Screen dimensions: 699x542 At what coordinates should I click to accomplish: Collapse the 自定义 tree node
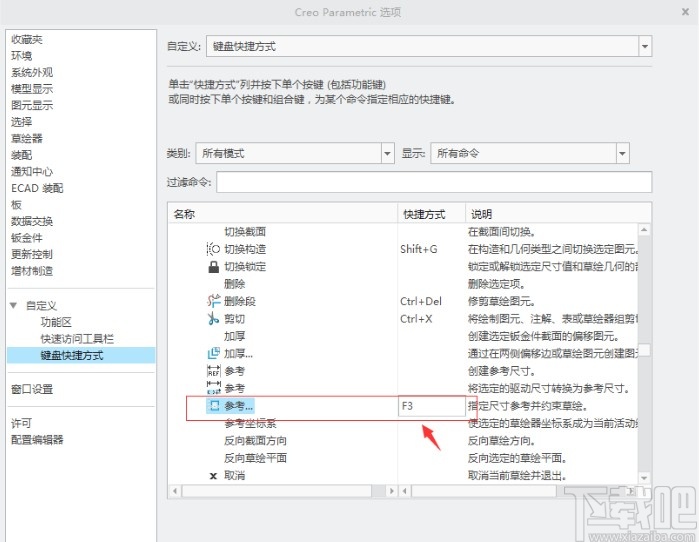pyautogui.click(x=13, y=306)
